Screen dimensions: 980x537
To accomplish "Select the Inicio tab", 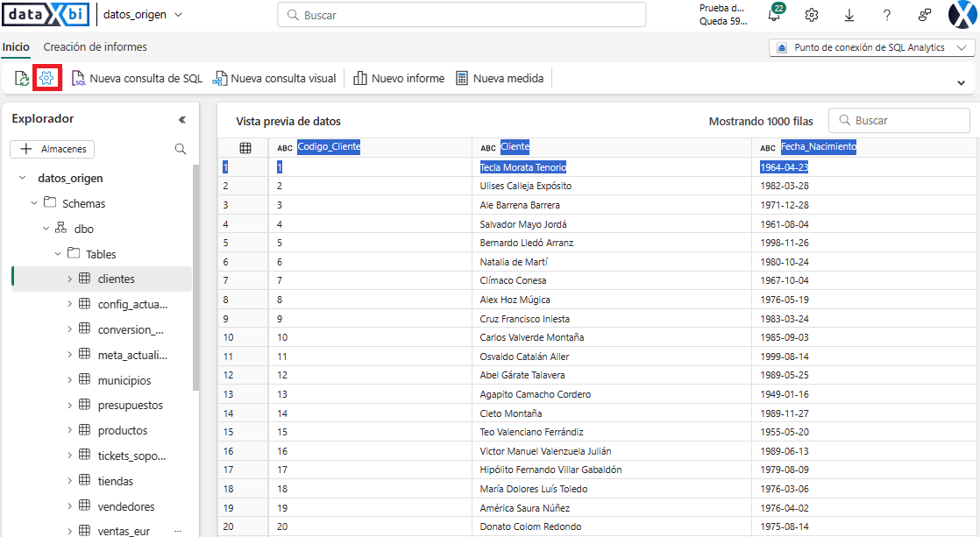I will pyautogui.click(x=16, y=47).
